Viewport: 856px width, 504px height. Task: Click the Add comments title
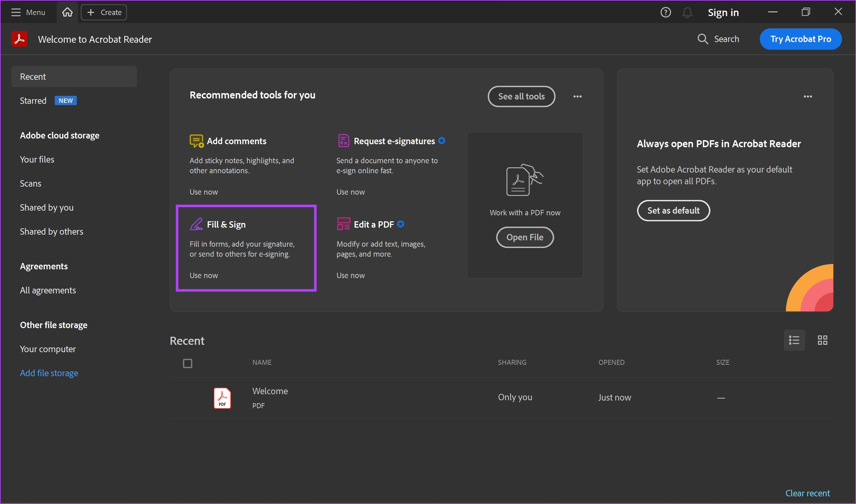pos(236,141)
